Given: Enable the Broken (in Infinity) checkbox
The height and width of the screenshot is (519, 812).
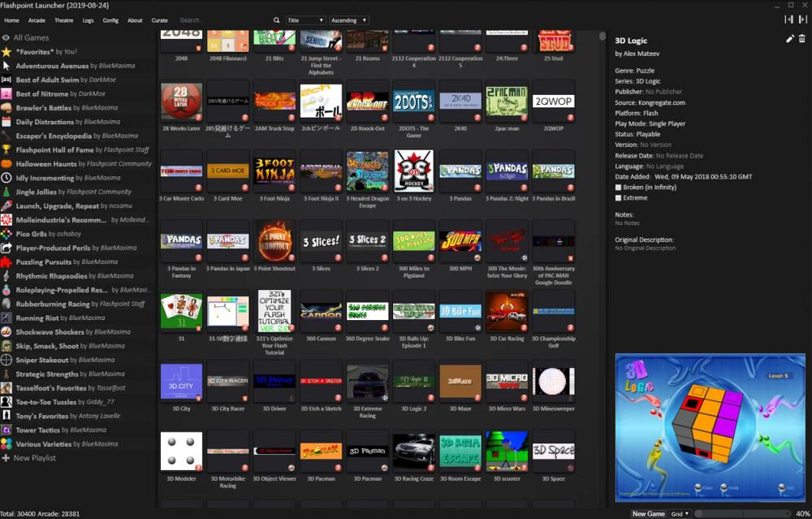Looking at the screenshot, I should pos(619,188).
